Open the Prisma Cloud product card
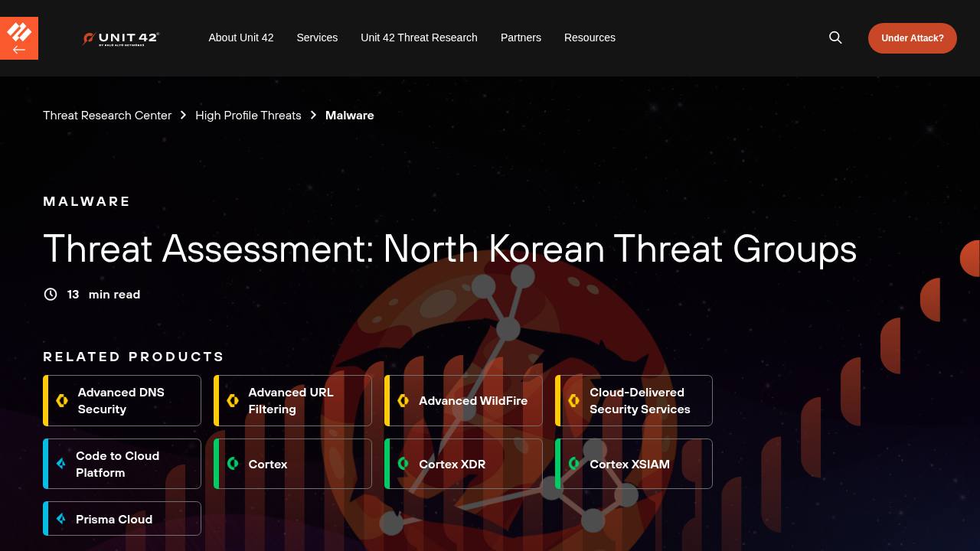Viewport: 980px width, 551px height. tap(122, 519)
